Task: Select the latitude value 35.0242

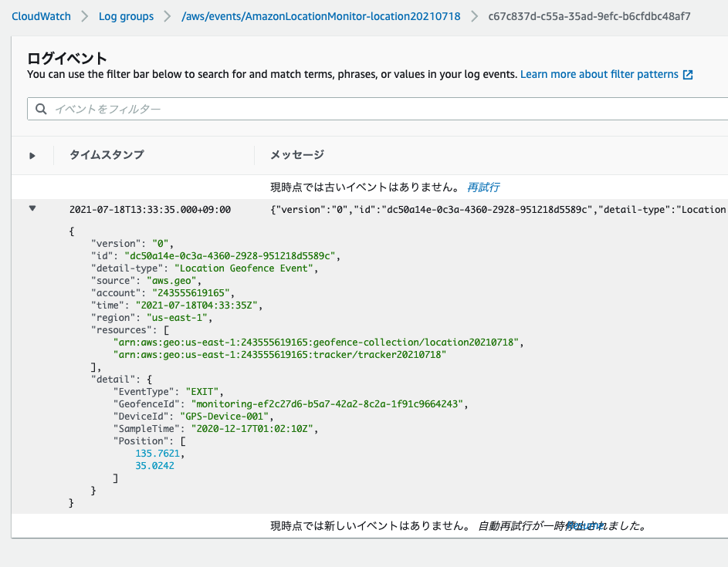Action: click(x=154, y=466)
